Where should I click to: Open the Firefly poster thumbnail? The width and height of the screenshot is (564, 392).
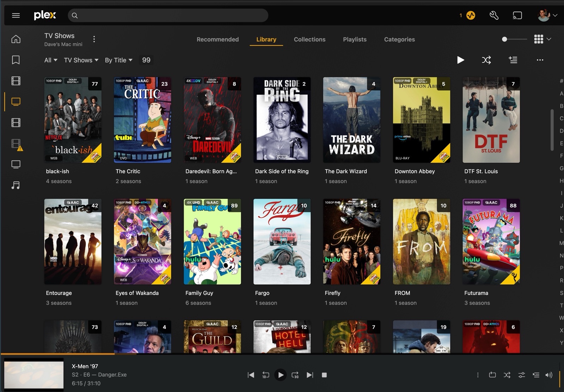[x=352, y=241]
